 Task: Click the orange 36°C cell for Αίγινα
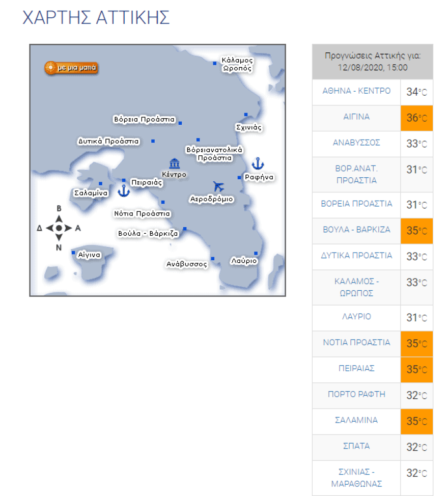click(416, 118)
